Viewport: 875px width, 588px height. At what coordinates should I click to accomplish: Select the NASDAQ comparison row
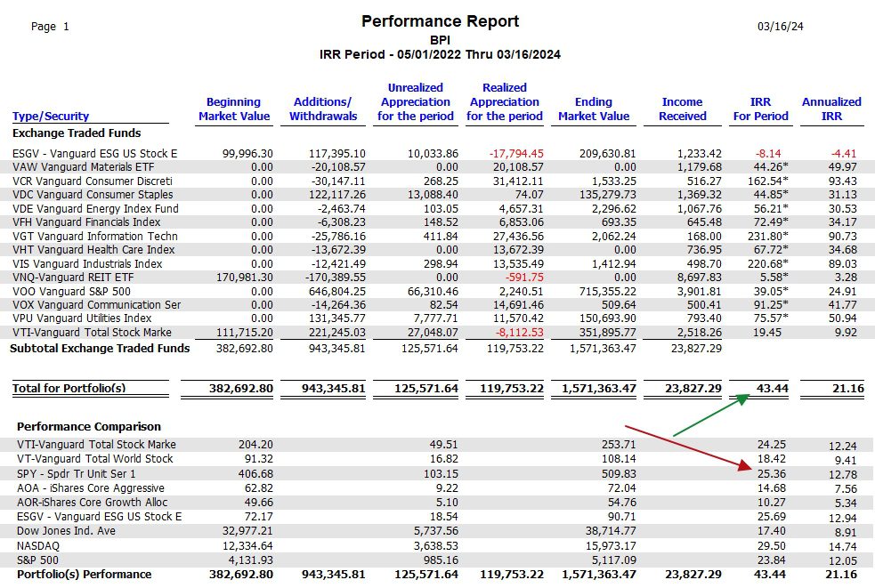coord(438,545)
